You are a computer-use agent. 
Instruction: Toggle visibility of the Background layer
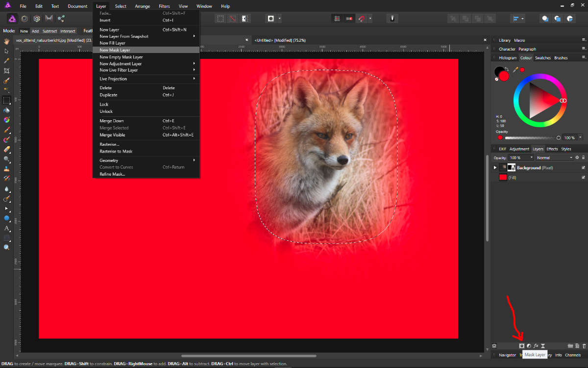[x=583, y=167]
